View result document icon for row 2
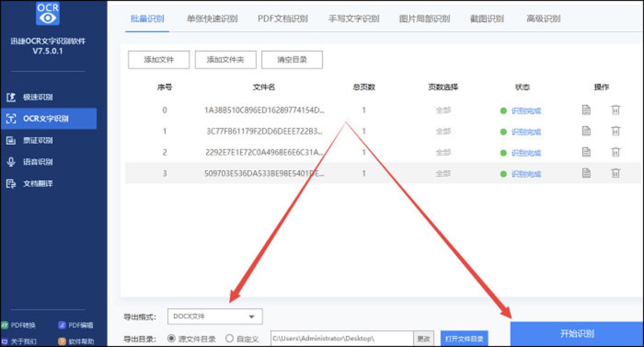644x347 pixels. click(586, 152)
